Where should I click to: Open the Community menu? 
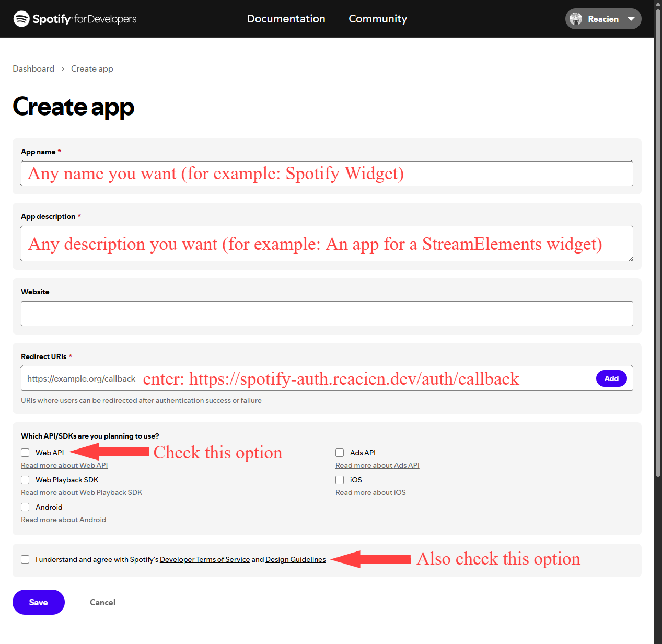377,19
